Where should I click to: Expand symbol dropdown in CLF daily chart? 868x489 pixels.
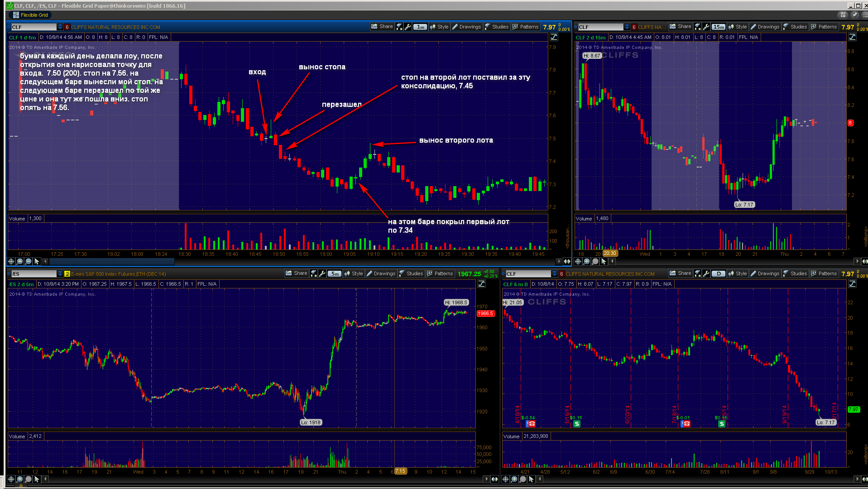click(554, 274)
